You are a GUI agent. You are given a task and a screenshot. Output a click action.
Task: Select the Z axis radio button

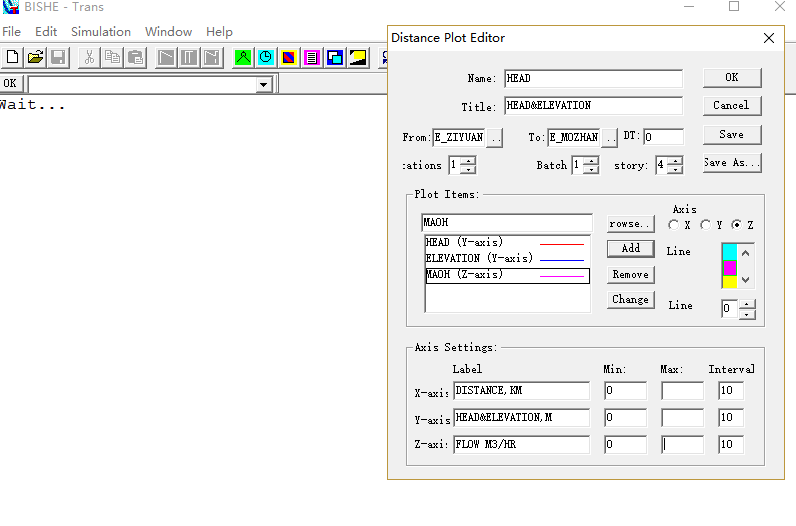pos(737,226)
